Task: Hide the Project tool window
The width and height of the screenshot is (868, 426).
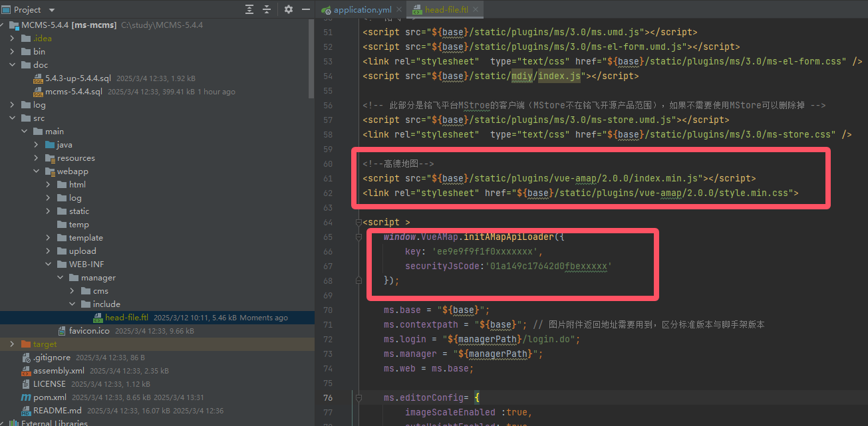Action: coord(305,9)
